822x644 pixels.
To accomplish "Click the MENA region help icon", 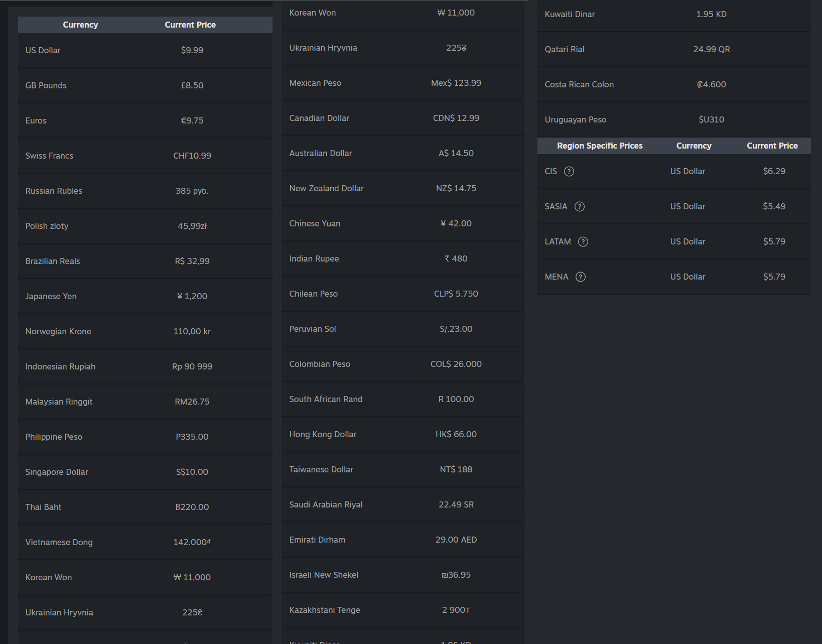I will pos(581,277).
